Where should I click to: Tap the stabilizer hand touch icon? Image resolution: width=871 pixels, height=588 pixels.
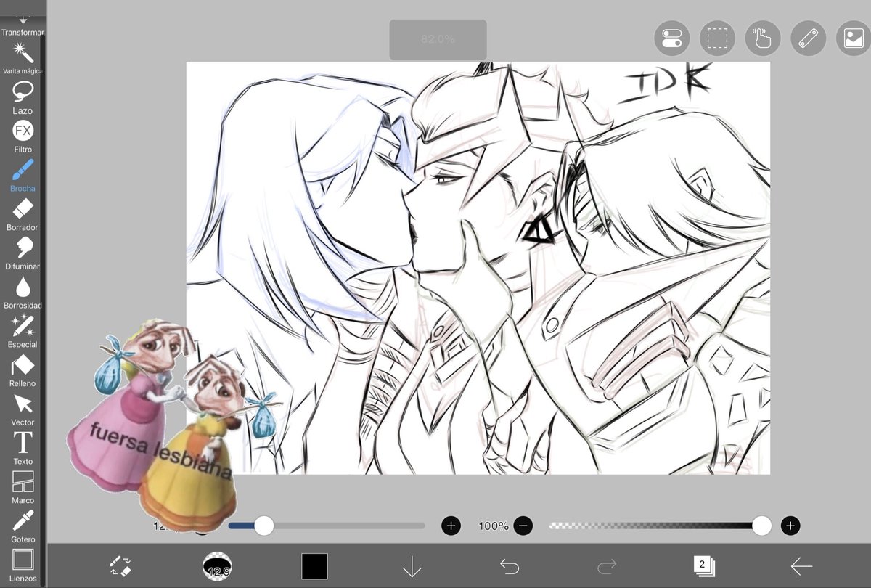pyautogui.click(x=763, y=38)
